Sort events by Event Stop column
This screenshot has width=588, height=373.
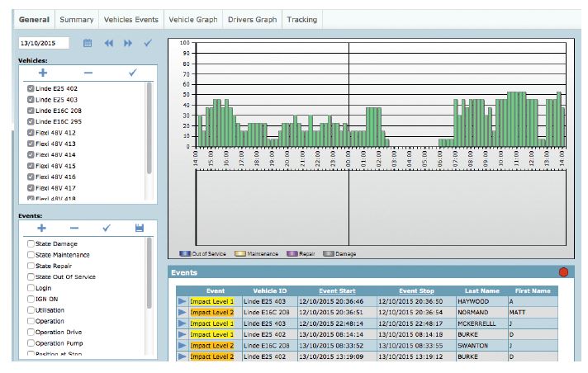pyautogui.click(x=416, y=291)
